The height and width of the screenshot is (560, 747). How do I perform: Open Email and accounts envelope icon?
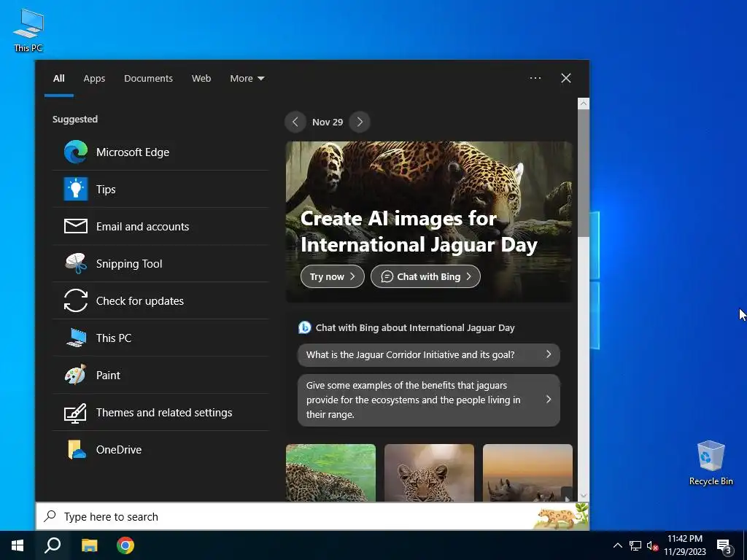point(76,226)
